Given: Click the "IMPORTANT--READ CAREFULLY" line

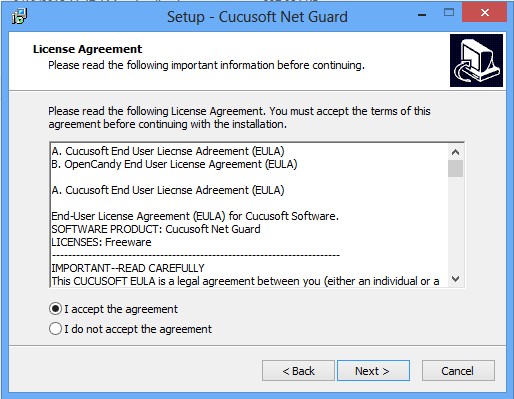Looking at the screenshot, I should point(128,268).
